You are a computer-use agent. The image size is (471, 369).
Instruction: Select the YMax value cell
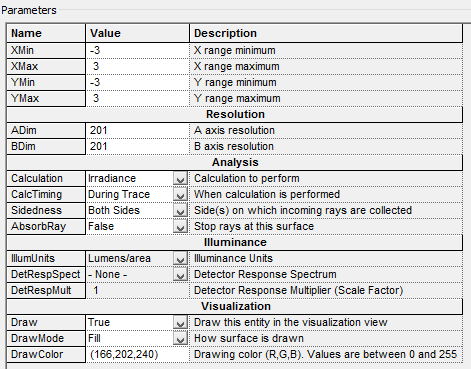point(137,98)
